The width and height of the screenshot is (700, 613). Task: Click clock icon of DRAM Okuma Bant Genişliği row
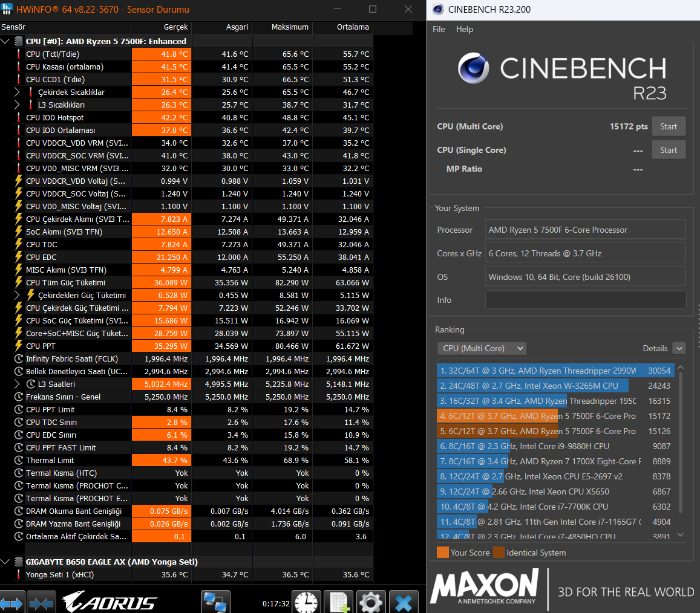click(x=18, y=511)
